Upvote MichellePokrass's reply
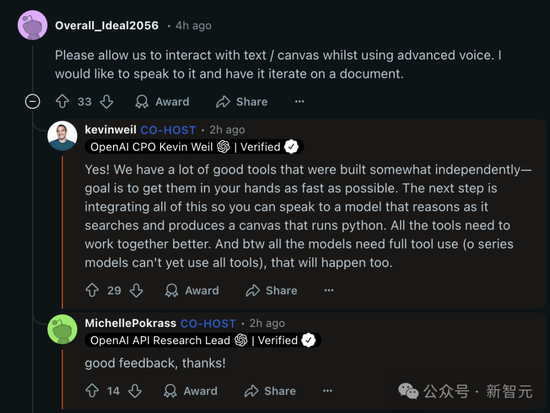550x413 pixels. [92, 391]
